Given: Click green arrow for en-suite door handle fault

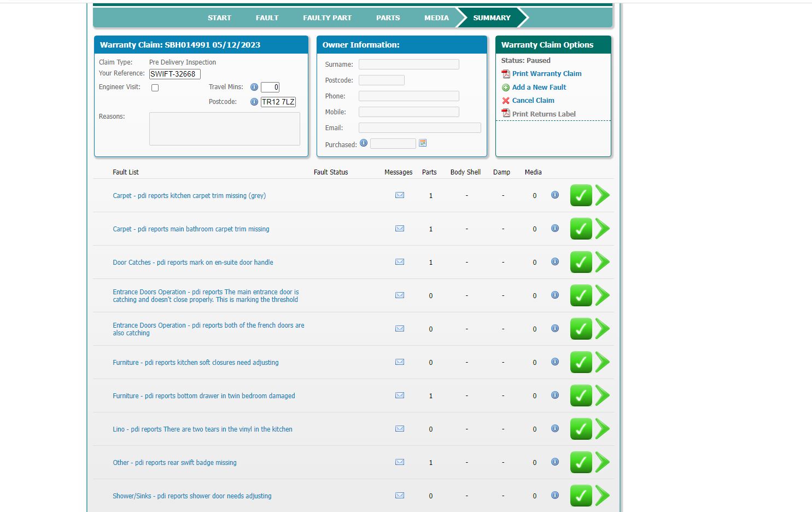Looking at the screenshot, I should (603, 262).
